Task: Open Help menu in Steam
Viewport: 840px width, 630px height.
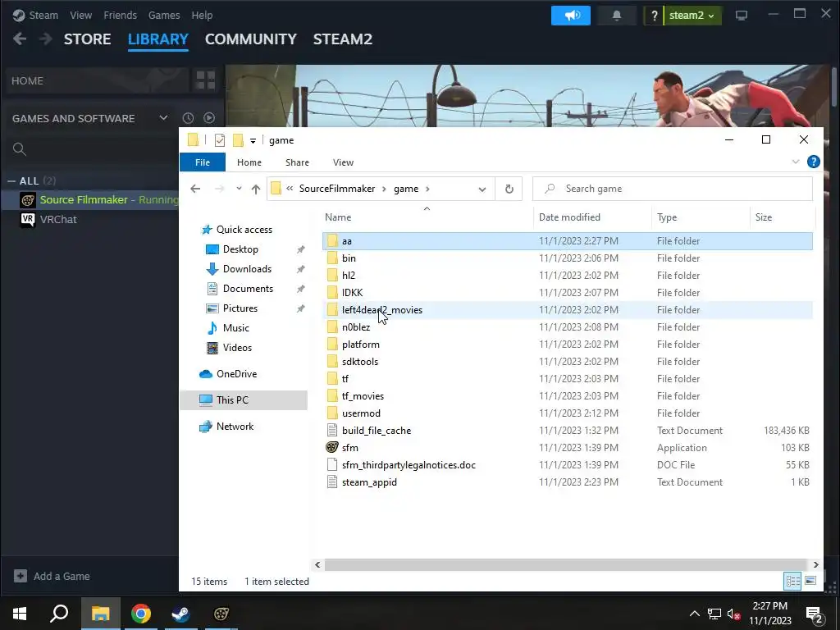Action: 202,16
